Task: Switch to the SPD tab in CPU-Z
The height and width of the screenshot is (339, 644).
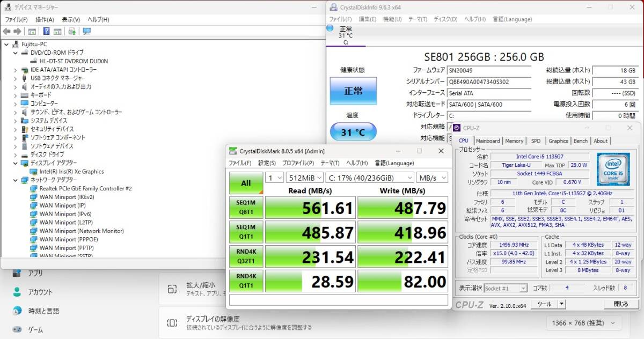Action: (x=536, y=141)
